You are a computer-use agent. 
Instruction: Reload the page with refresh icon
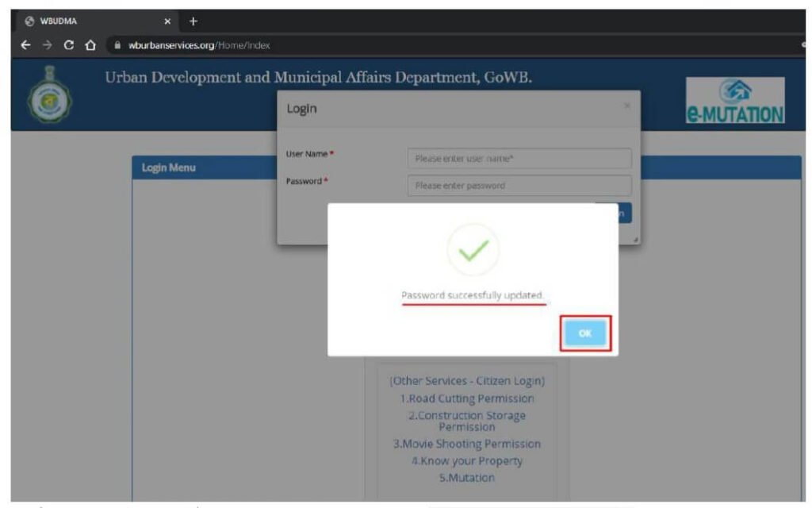click(x=68, y=45)
